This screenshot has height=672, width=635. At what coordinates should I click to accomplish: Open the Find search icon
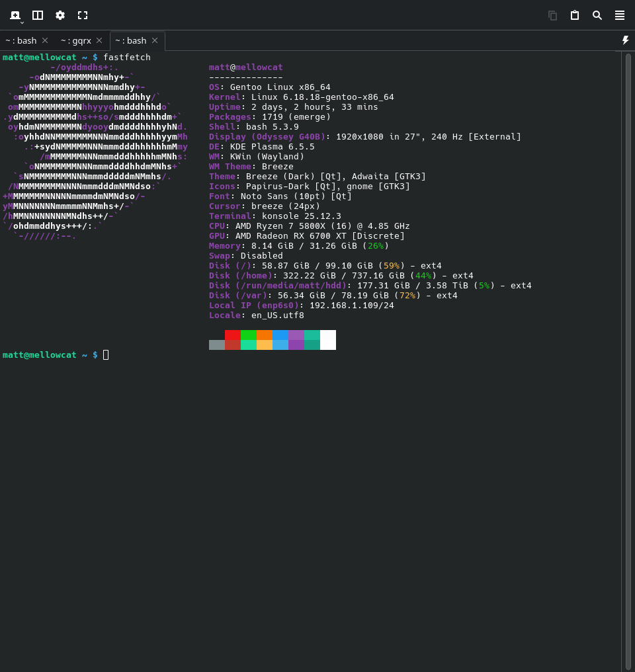tap(597, 15)
